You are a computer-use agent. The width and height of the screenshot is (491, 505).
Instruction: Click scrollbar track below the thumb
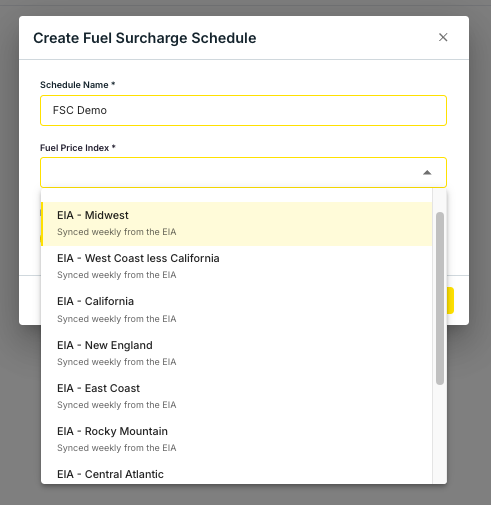(440, 433)
